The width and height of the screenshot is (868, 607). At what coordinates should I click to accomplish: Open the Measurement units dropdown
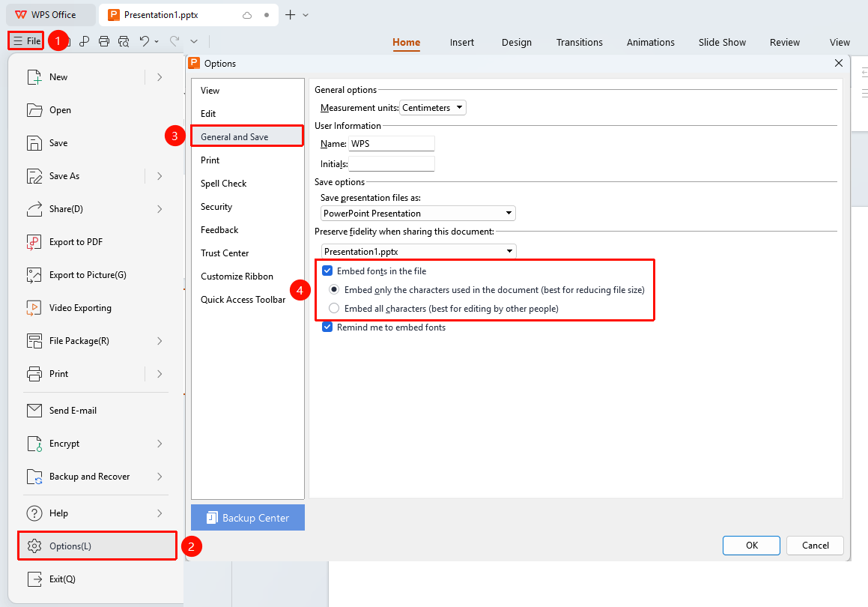433,107
